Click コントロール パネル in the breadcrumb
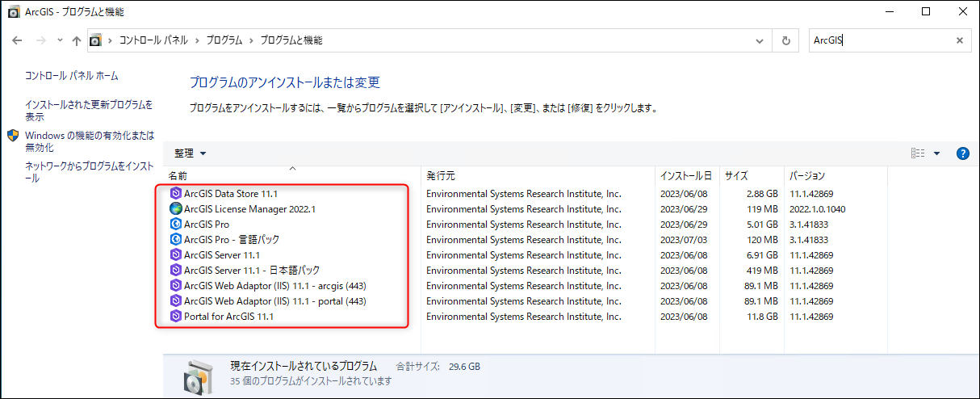Image resolution: width=980 pixels, height=399 pixels. (x=153, y=40)
